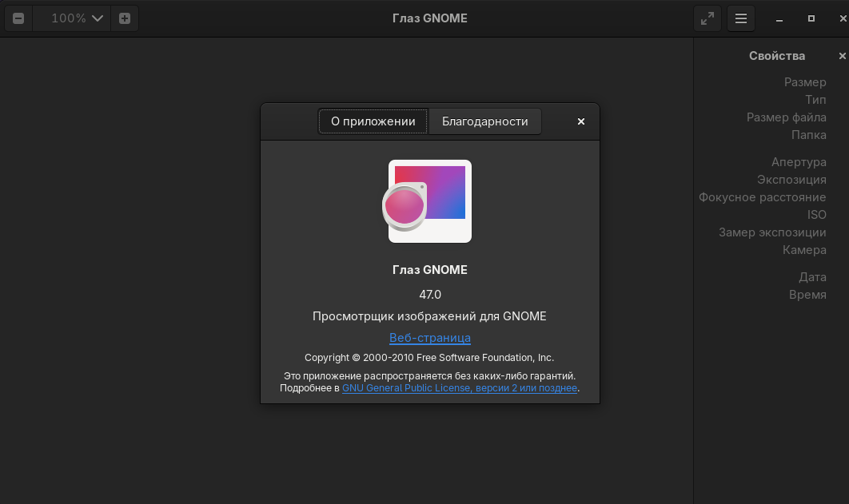Click the Eye of GNOME app logo
Screen dimensions: 849x504
427,201
